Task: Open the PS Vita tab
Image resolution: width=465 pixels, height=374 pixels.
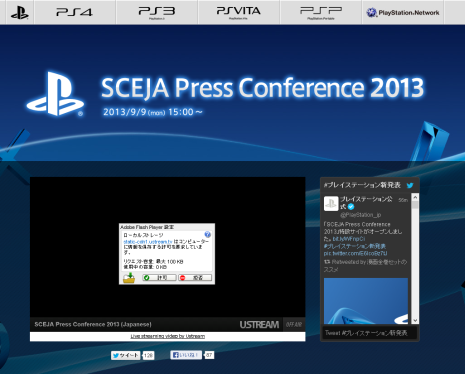Action: [x=238, y=12]
